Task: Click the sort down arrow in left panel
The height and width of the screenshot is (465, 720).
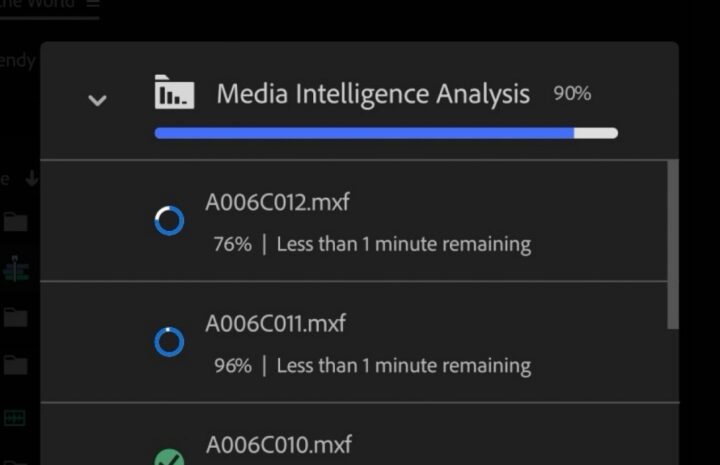Action: point(32,178)
